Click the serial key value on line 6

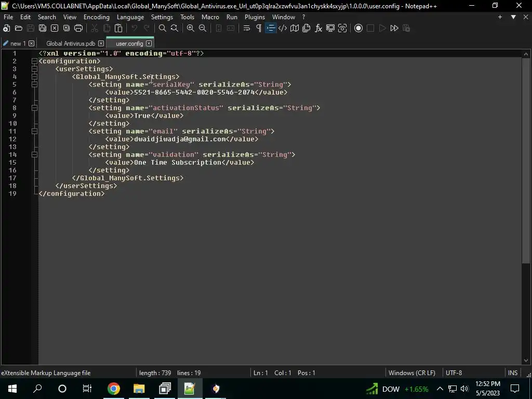point(194,92)
